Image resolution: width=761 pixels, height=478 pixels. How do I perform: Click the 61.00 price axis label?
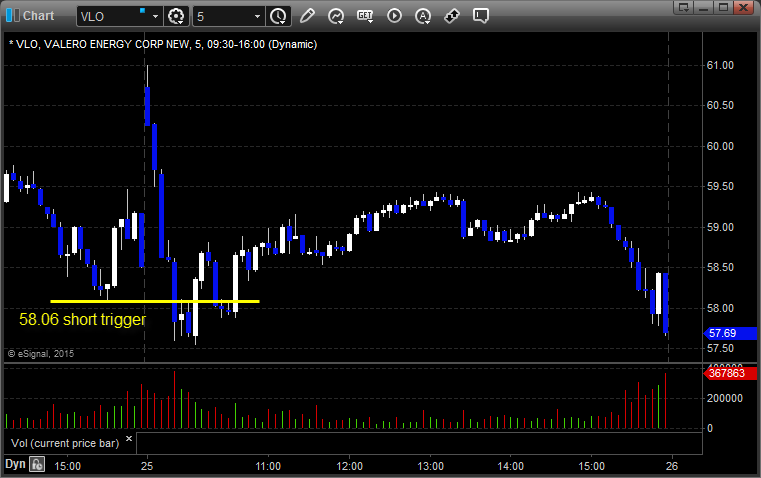coord(720,66)
